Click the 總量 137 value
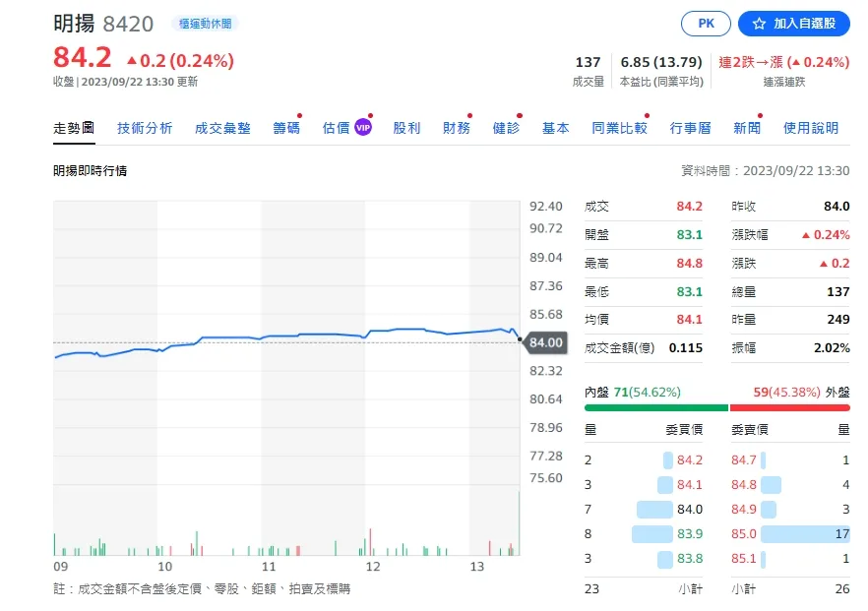Image resolution: width=868 pixels, height=611 pixels. tap(838, 291)
